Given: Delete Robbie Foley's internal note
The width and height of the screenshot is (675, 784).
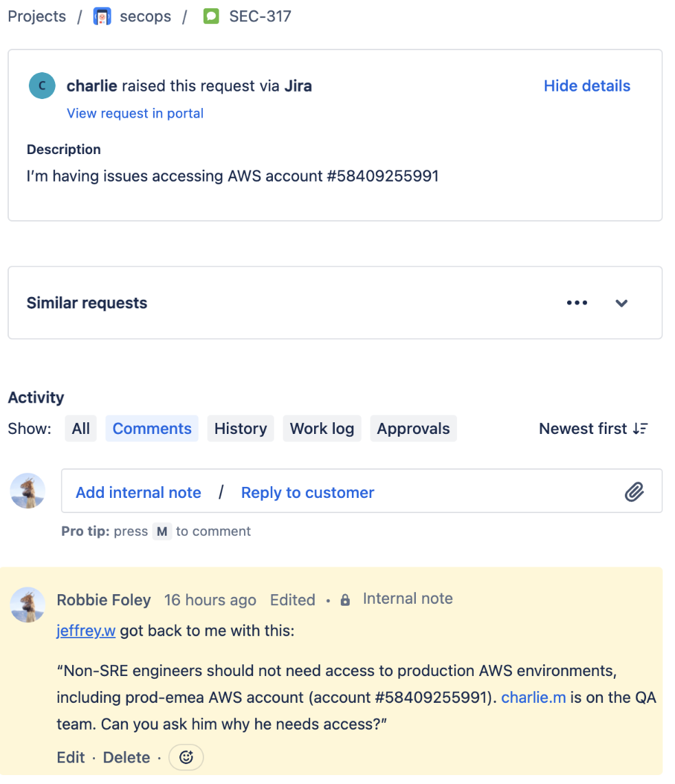Looking at the screenshot, I should coord(126,757).
